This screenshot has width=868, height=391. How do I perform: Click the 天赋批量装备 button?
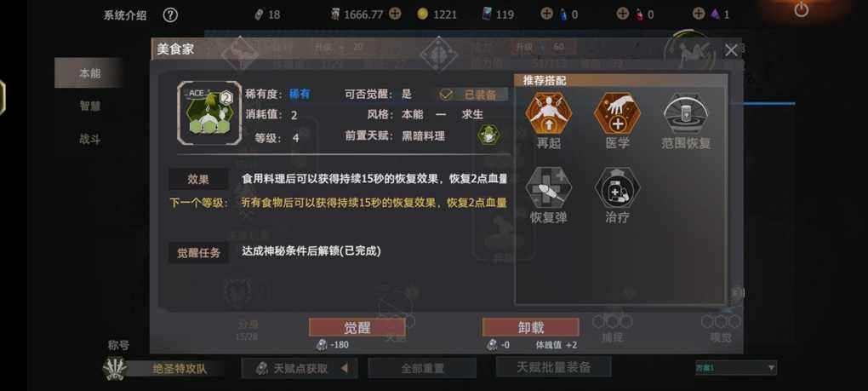coord(554,367)
